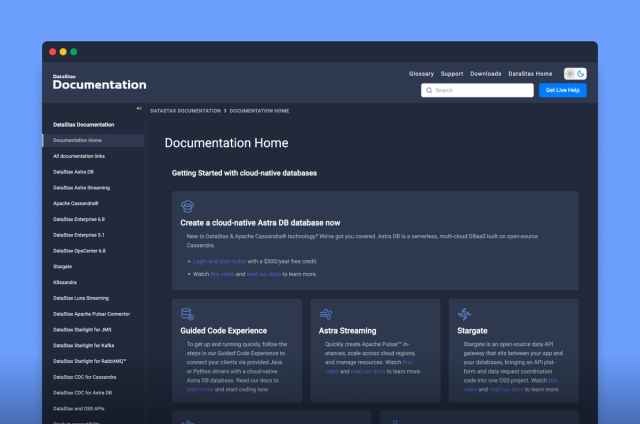Click the Astra Streaming heading

click(x=347, y=331)
